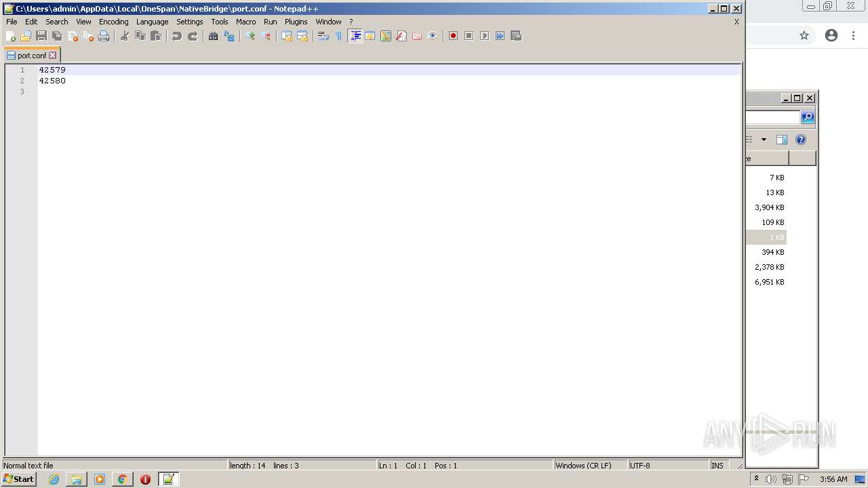The image size is (868, 488).
Task: Open the Tools menu
Action: click(220, 22)
